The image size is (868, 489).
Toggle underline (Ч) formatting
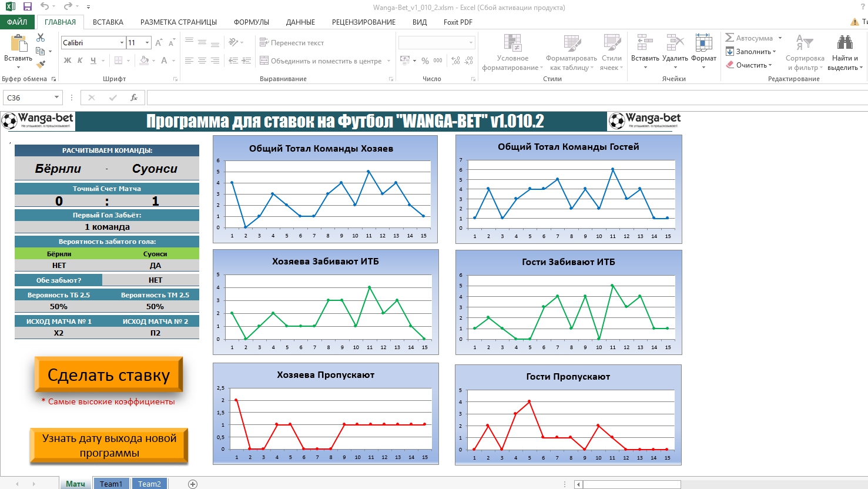pos(93,61)
